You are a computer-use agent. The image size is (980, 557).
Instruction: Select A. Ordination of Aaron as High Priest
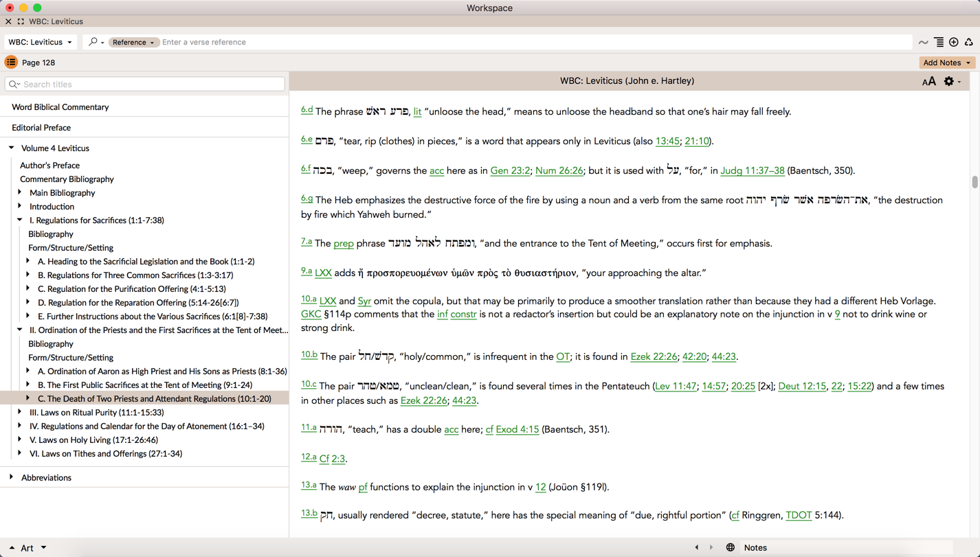pyautogui.click(x=162, y=372)
